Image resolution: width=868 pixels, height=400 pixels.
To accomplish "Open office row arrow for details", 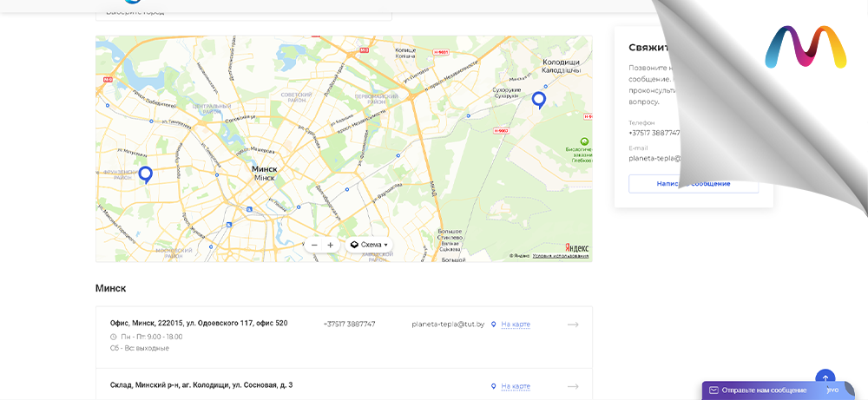I will pyautogui.click(x=573, y=325).
